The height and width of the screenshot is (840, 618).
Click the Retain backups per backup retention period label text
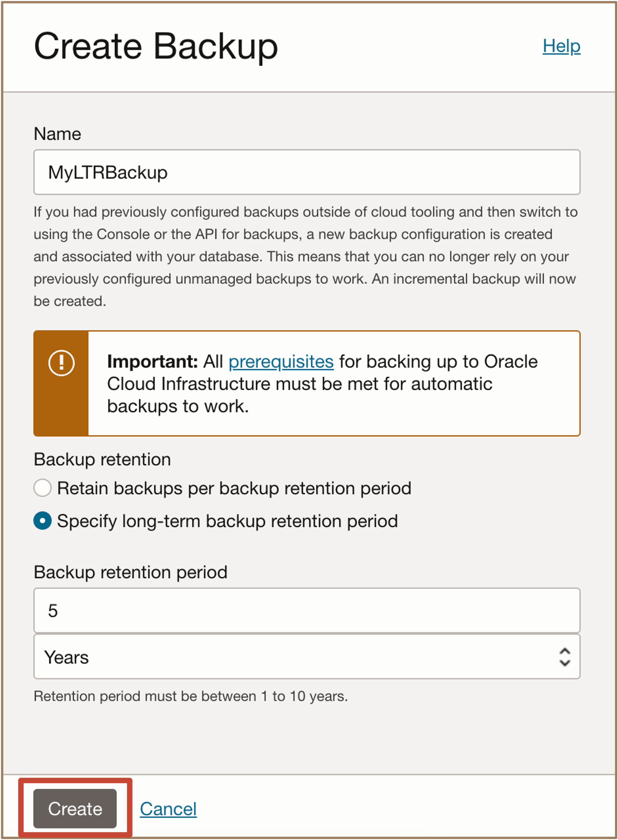tap(234, 488)
